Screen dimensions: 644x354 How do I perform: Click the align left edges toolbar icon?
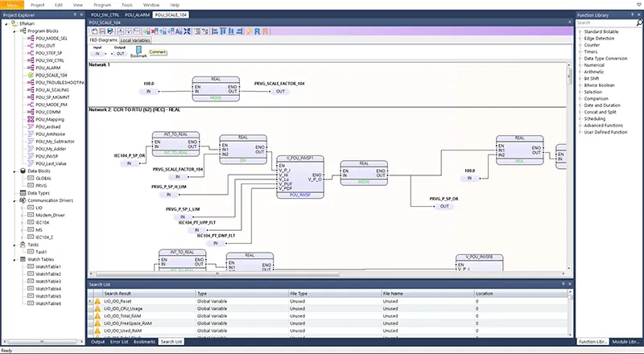tap(215, 31)
